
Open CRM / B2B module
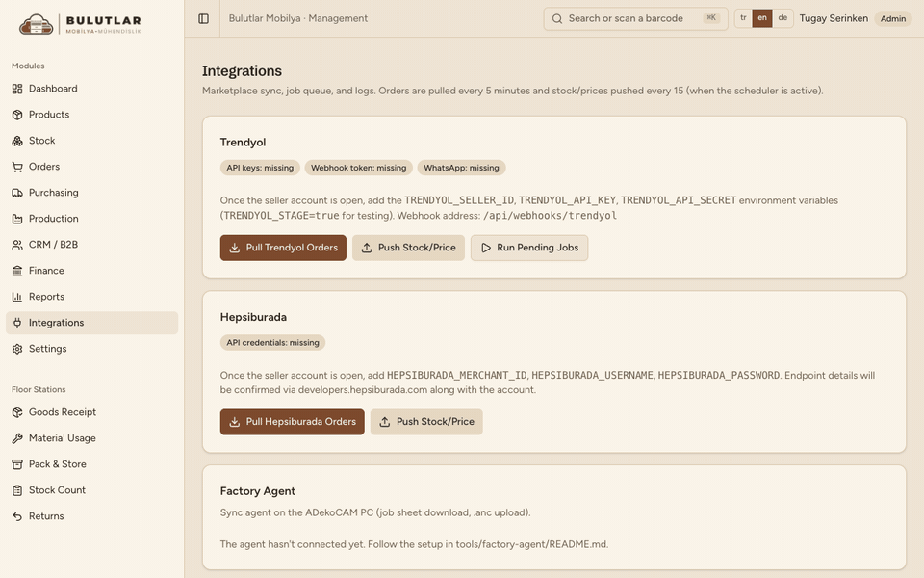pyautogui.click(x=92, y=245)
